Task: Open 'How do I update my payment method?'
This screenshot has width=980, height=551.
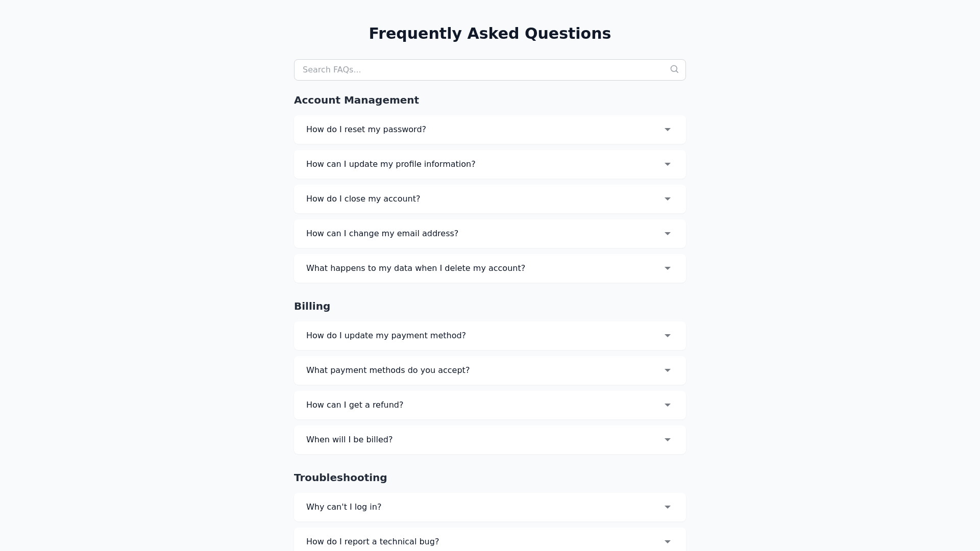Action: pyautogui.click(x=386, y=336)
